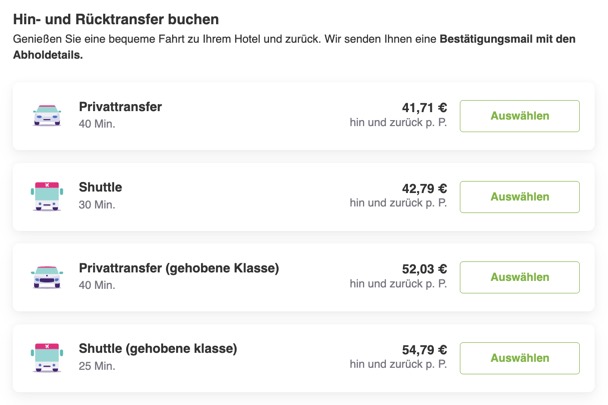The height and width of the screenshot is (405, 608).
Task: Click the Hin- und Rücktransfer buchen heading
Action: (x=116, y=19)
